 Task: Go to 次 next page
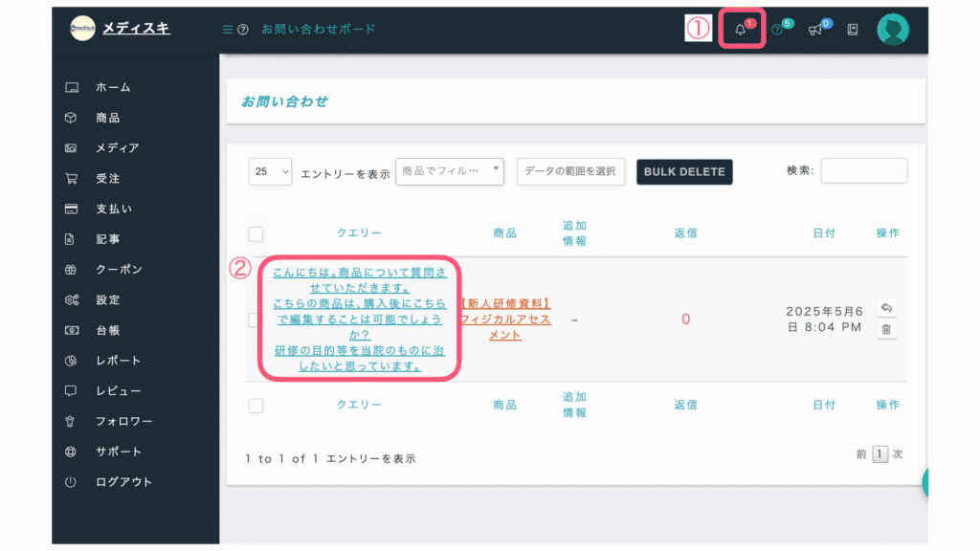898,454
